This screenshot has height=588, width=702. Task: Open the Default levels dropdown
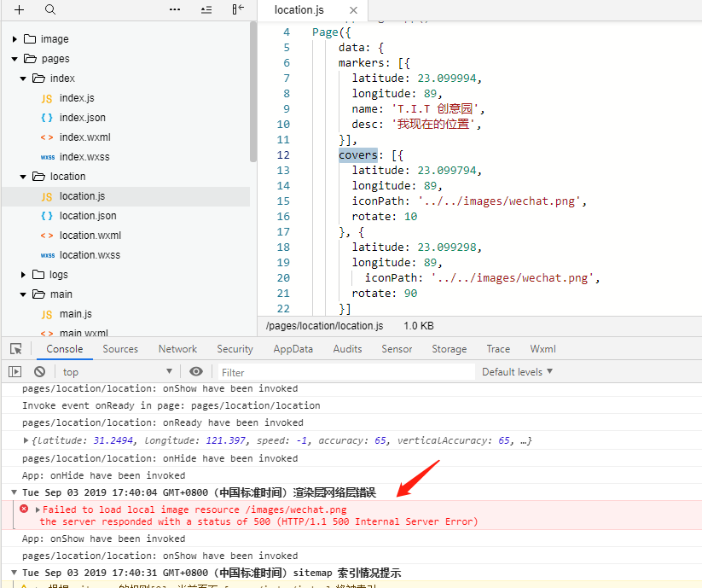[517, 372]
